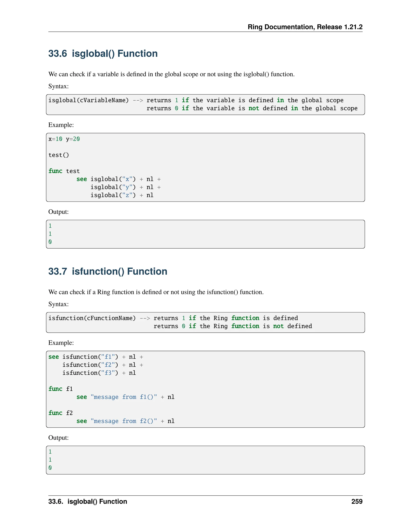Click the "test()" call line in the example
Viewport: 411px width, 532px height.
pos(59,155)
